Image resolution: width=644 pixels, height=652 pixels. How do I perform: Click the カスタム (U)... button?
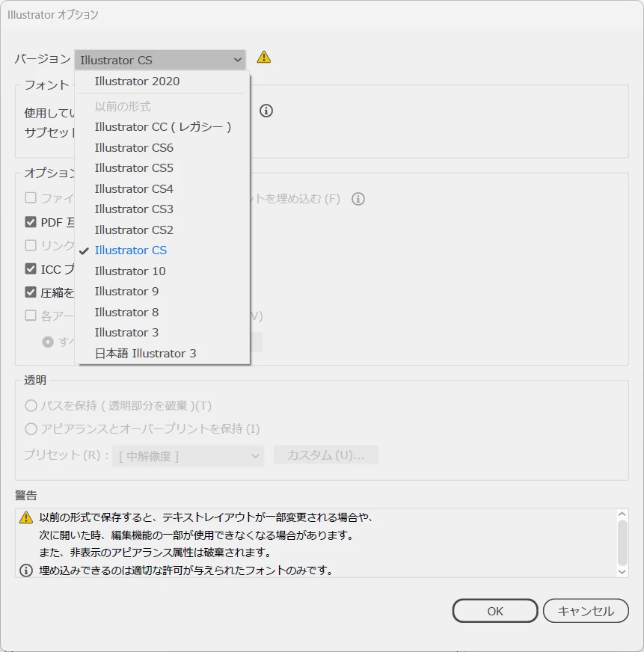pyautogui.click(x=326, y=455)
